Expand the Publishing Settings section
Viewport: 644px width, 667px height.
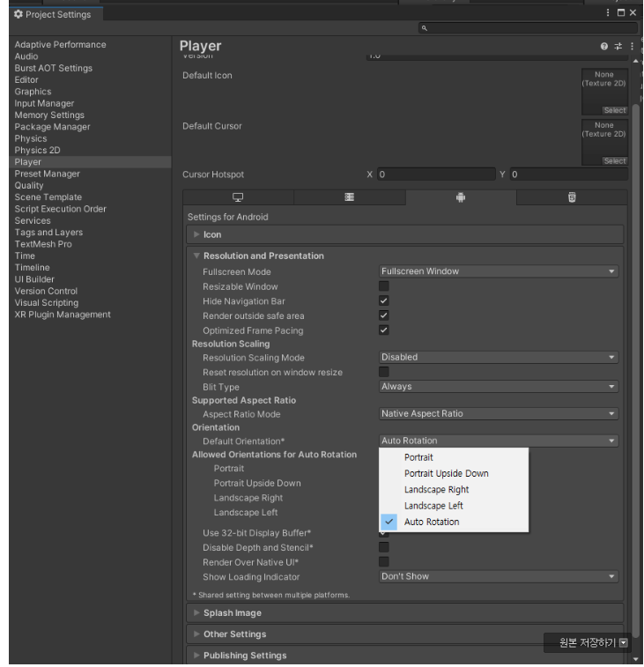[405, 656]
